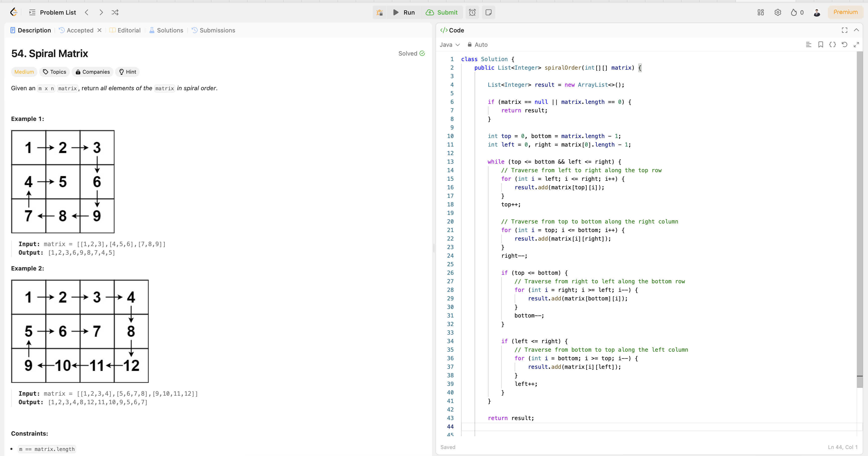Screen dimensions: 868x456
Task: Switch to the Accepted tab
Action: click(77, 30)
